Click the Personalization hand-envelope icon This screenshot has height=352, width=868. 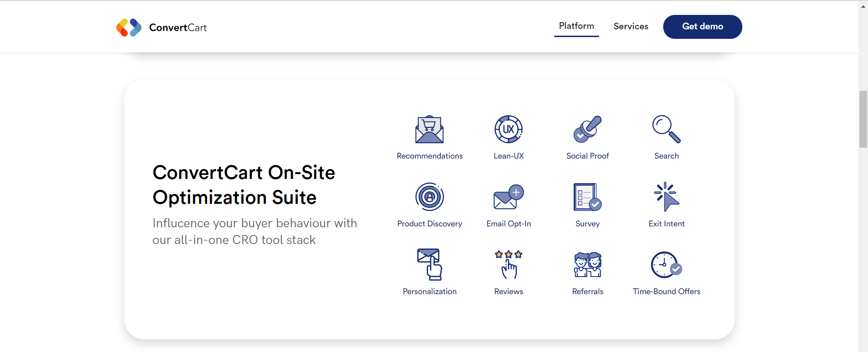click(429, 264)
